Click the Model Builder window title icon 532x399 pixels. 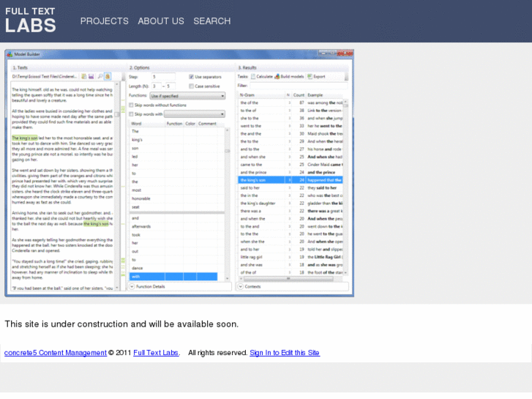(x=10, y=54)
